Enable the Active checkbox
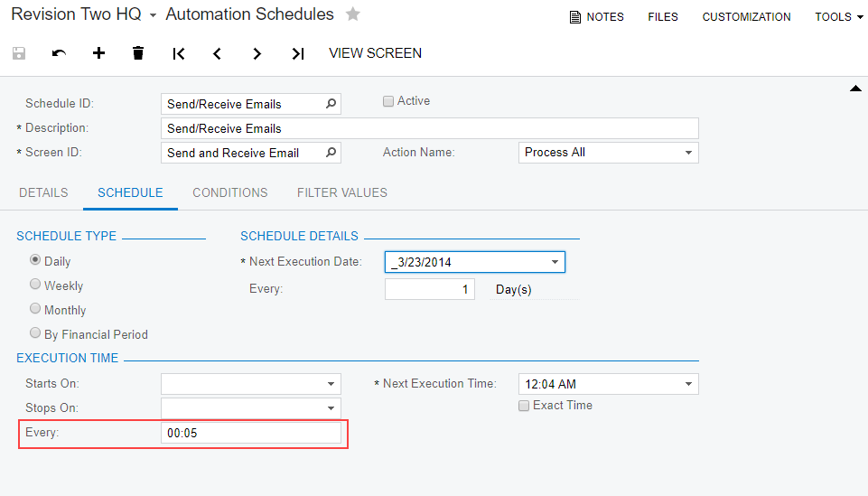 coord(388,101)
